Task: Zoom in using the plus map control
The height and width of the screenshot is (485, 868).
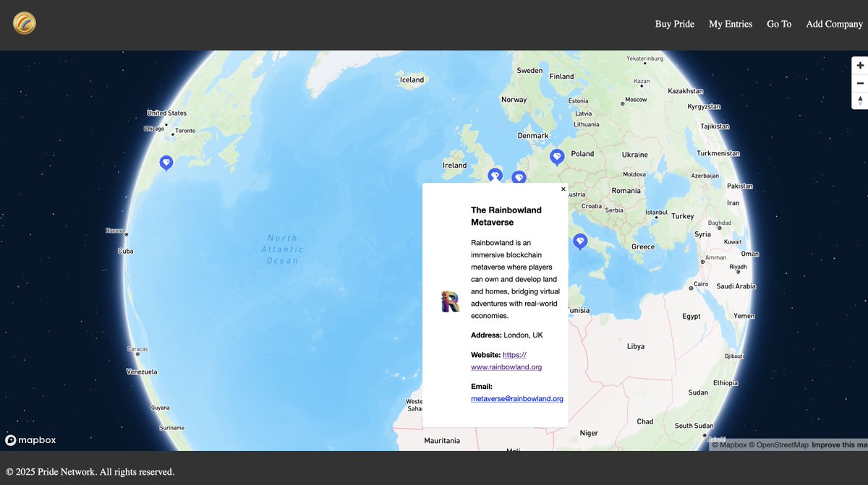Action: click(x=859, y=64)
